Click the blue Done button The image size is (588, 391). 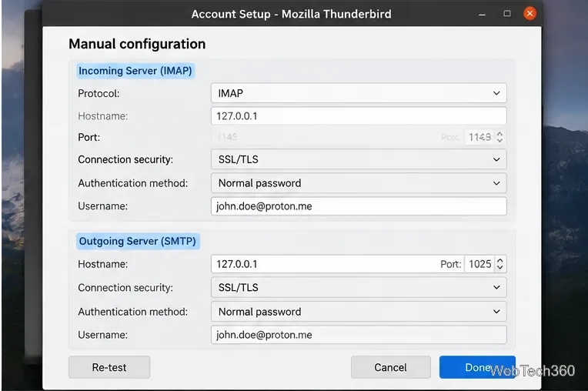477,367
